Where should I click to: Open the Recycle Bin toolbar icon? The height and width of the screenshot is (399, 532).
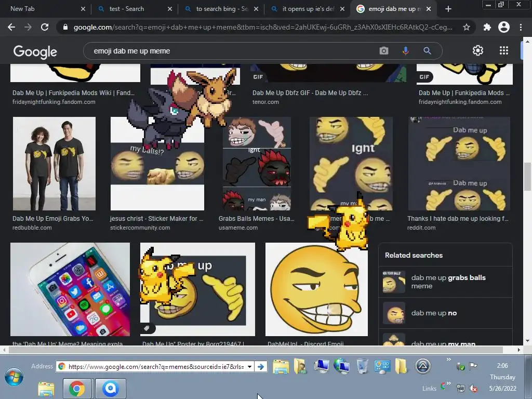(362, 366)
